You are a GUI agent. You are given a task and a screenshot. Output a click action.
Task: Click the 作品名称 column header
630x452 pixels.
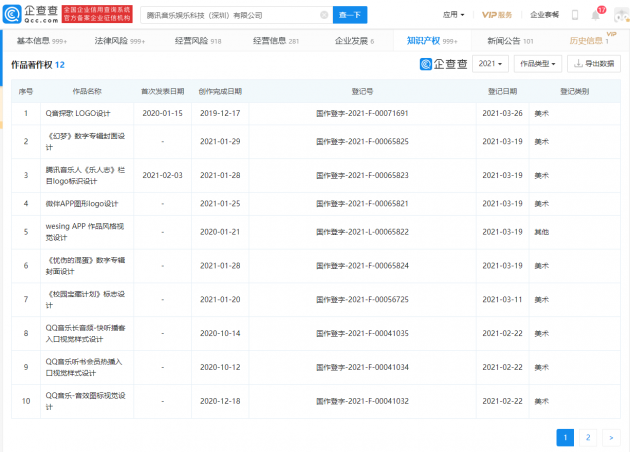87,92
